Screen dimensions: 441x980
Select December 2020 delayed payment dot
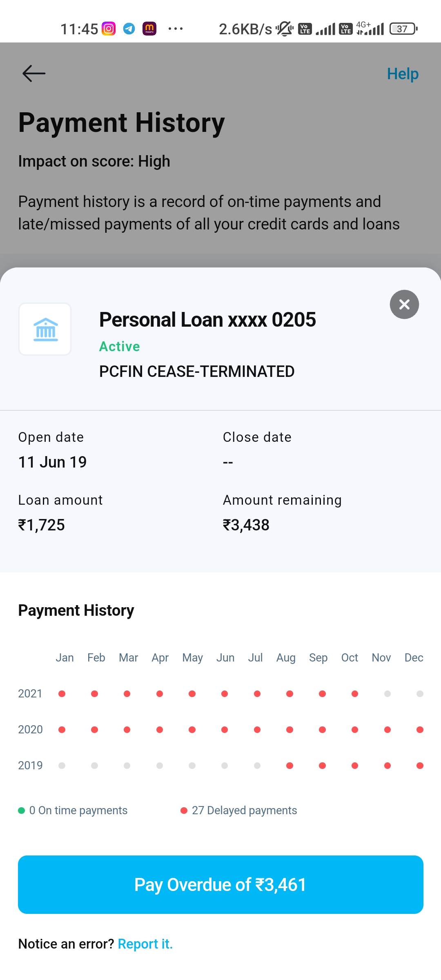click(420, 730)
